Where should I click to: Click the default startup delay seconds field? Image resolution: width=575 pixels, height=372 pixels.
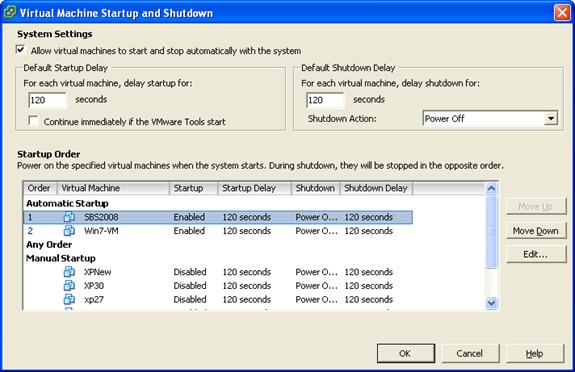point(48,100)
